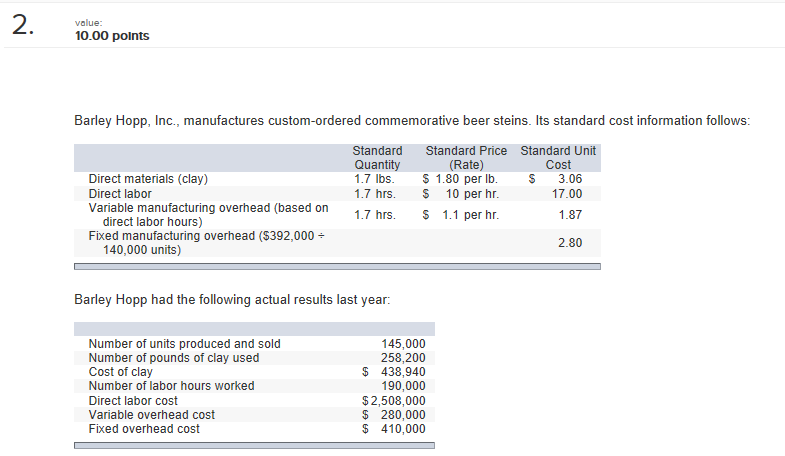Screen dimensions: 785x456
Task: Click the actual results last year sentence
Action: (x=232, y=299)
